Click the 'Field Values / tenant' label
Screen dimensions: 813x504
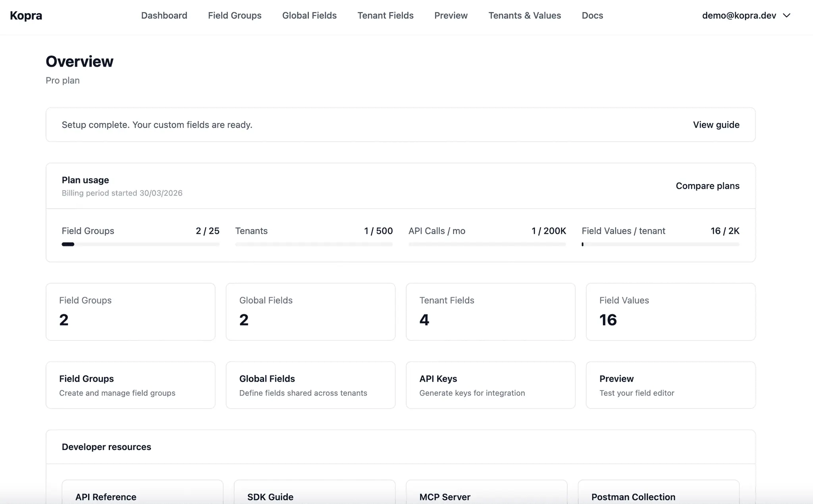(623, 231)
